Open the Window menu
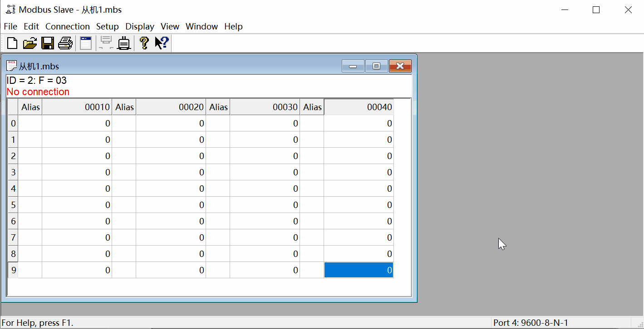This screenshot has height=329, width=644. 202,26
